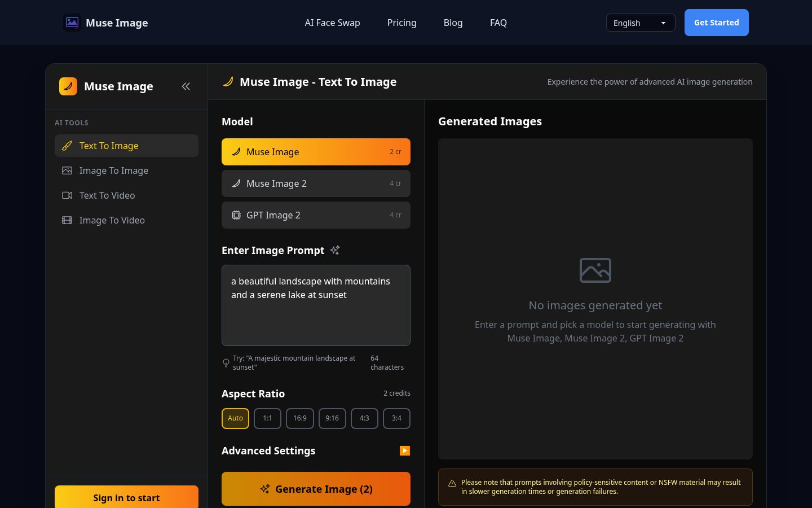The height and width of the screenshot is (508, 812).
Task: Click the sparkle enhance prompt icon
Action: (335, 250)
